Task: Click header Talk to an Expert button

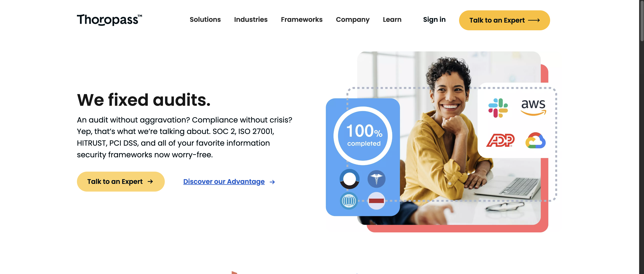Action: (x=504, y=20)
